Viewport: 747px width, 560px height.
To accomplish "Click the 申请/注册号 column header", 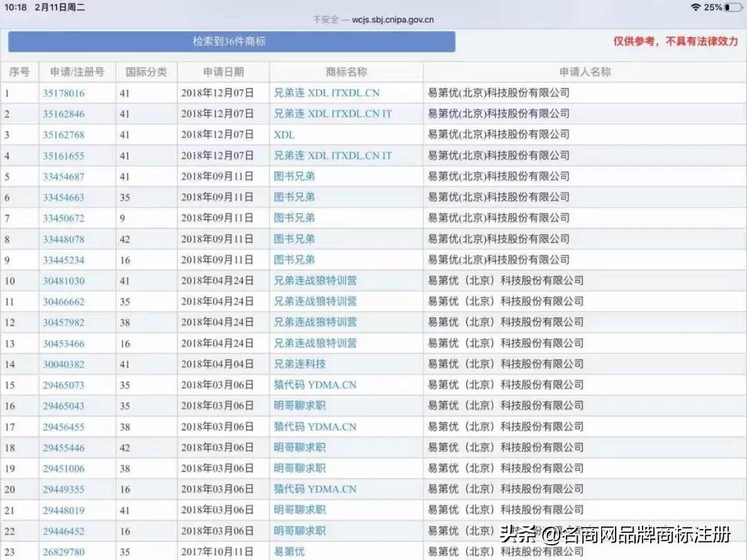I will click(78, 72).
